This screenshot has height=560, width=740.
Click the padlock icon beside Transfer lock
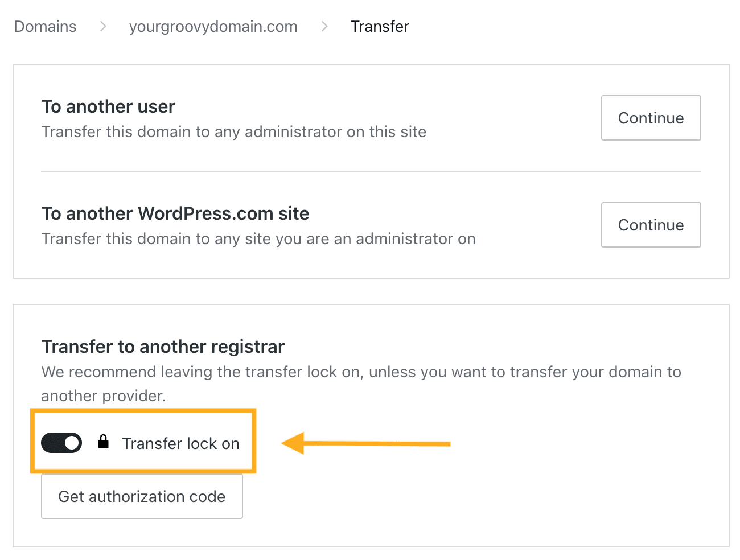tap(104, 442)
